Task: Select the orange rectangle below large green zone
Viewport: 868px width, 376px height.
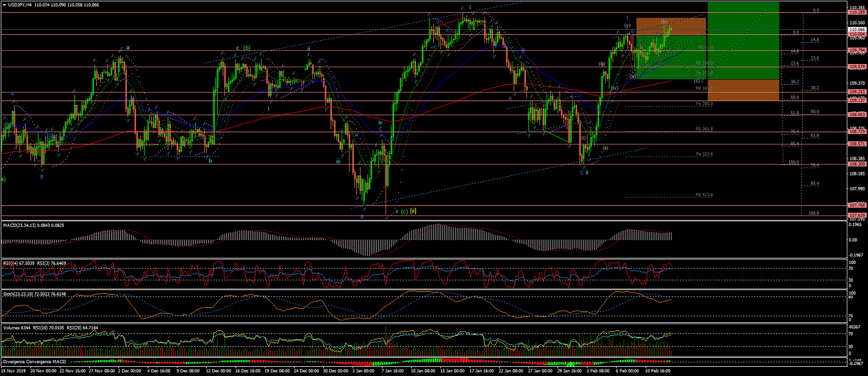Action: tap(743, 90)
